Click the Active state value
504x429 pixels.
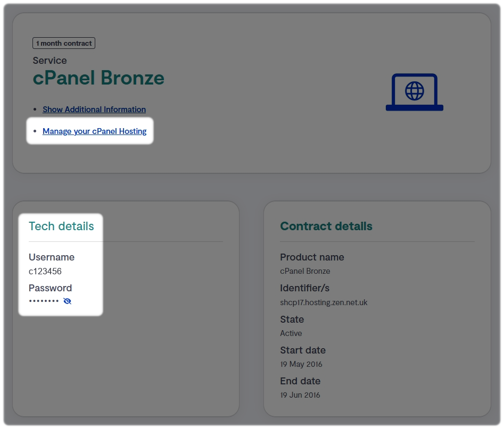291,333
